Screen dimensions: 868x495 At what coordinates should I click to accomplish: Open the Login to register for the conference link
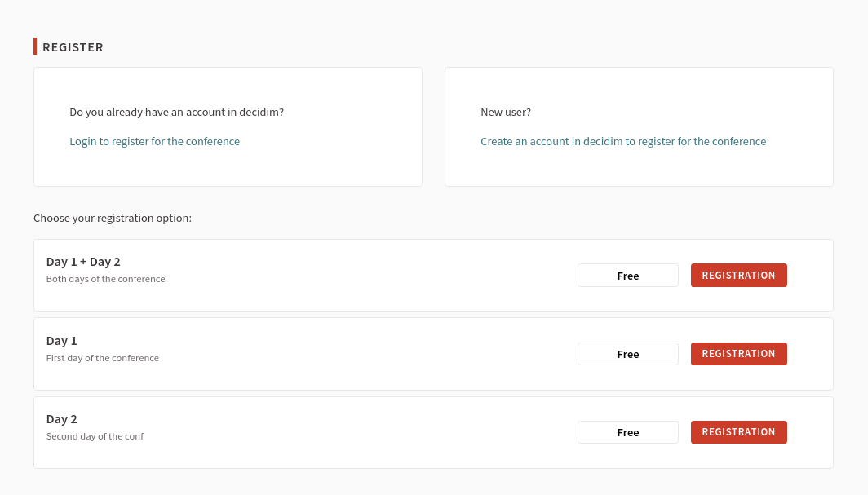154,142
